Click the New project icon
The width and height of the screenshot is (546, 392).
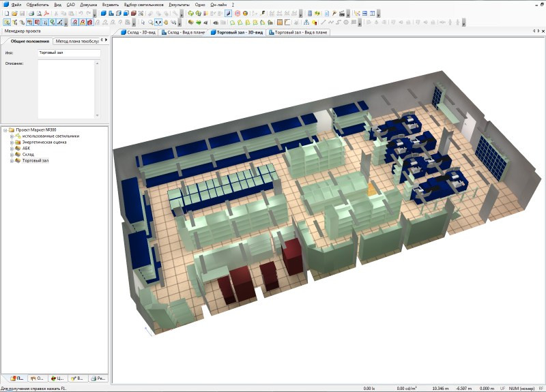(x=7, y=13)
